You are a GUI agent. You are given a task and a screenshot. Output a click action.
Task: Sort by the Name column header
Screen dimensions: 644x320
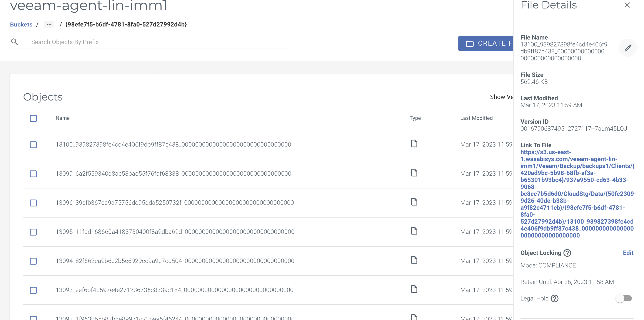point(62,118)
